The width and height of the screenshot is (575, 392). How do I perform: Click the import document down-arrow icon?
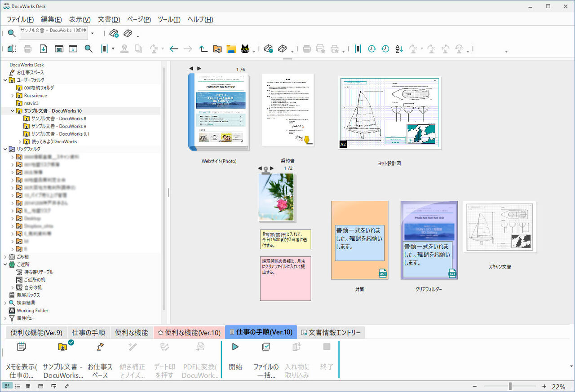pos(43,48)
